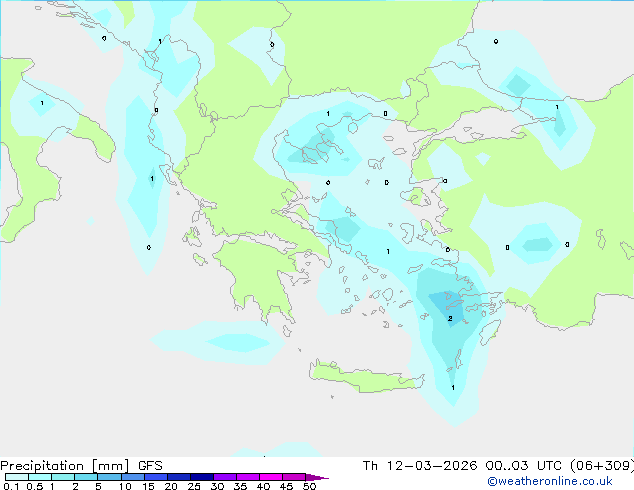
Task: Click the "GFS" model label
Action: pyautogui.click(x=150, y=466)
